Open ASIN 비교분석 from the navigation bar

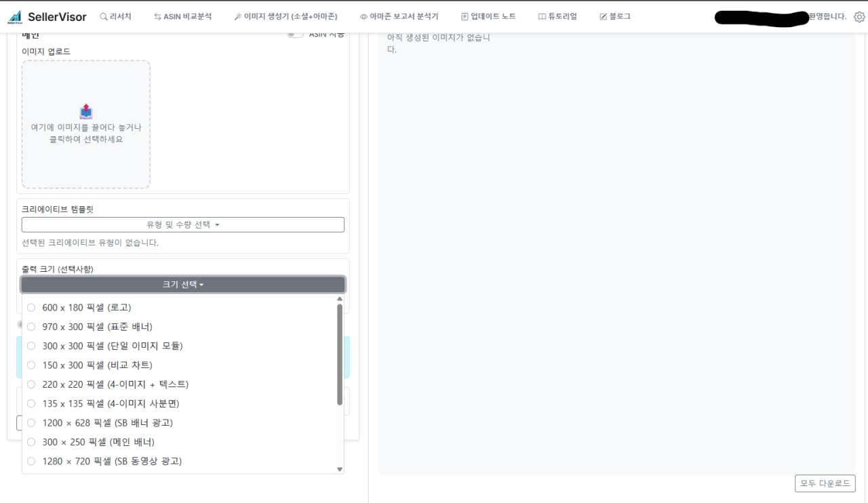click(182, 16)
